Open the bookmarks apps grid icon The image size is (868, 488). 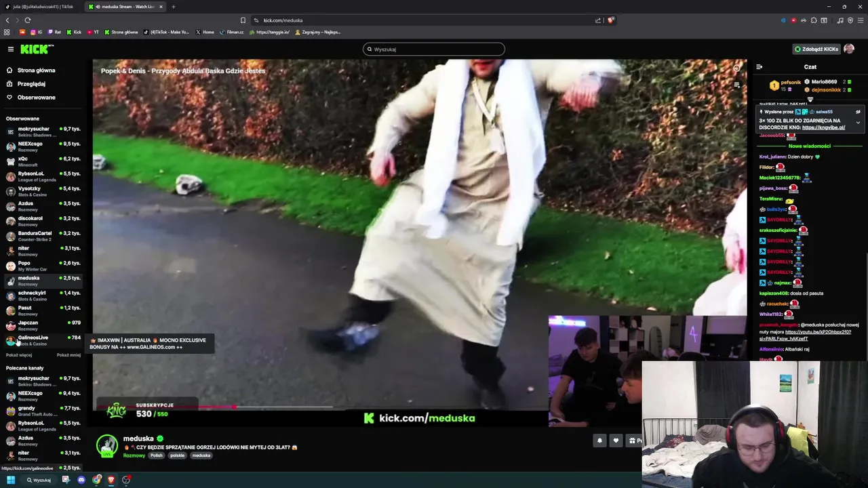click(x=7, y=32)
